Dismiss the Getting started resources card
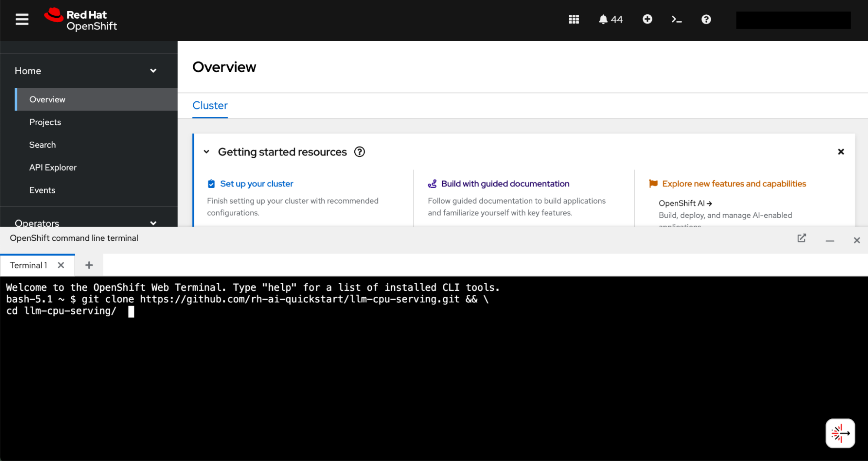The height and width of the screenshot is (461, 868). point(841,152)
